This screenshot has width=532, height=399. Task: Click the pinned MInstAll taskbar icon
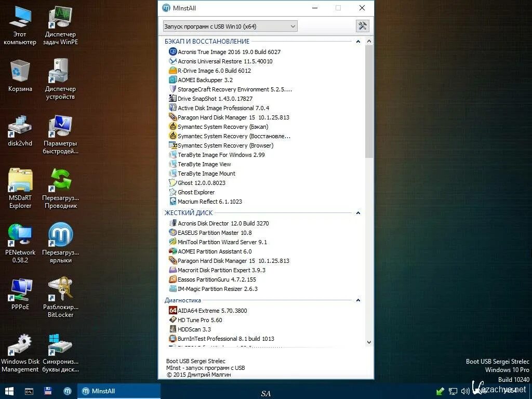pos(68,391)
